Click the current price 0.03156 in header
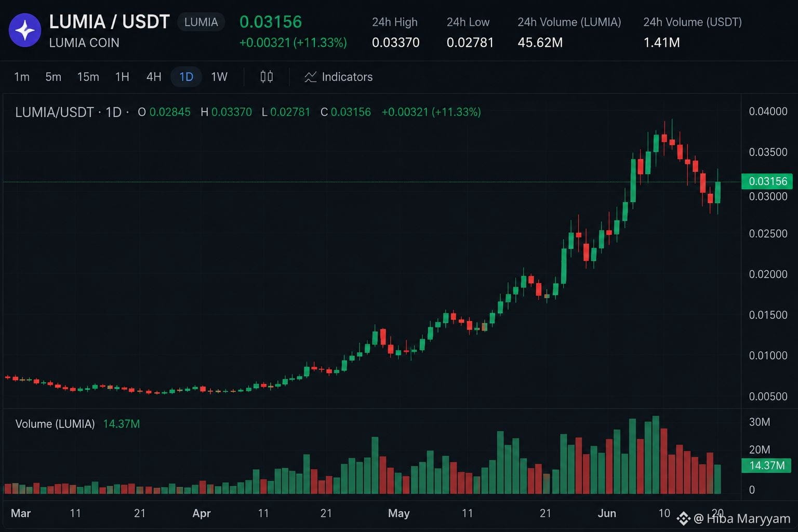798x532 pixels. point(271,22)
